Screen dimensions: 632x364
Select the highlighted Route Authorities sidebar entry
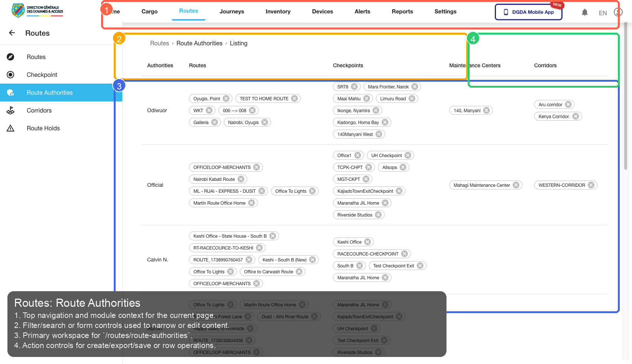[49, 92]
